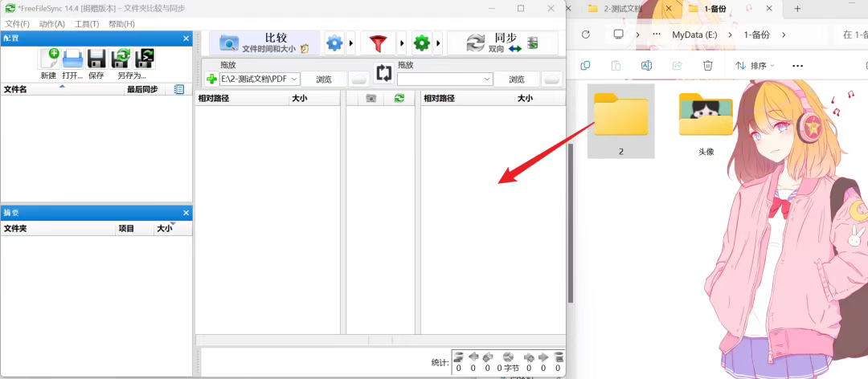This screenshot has height=379, width=868.
Task: Expand chevron after 1-备份 breadcrumb
Action: (784, 35)
